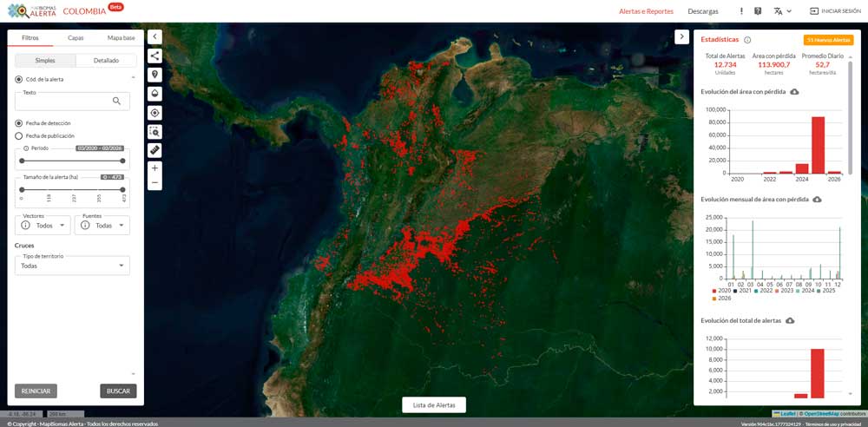Viewport: 868px width, 427px height.
Task: Select the location pin marker tool
Action: (x=155, y=75)
